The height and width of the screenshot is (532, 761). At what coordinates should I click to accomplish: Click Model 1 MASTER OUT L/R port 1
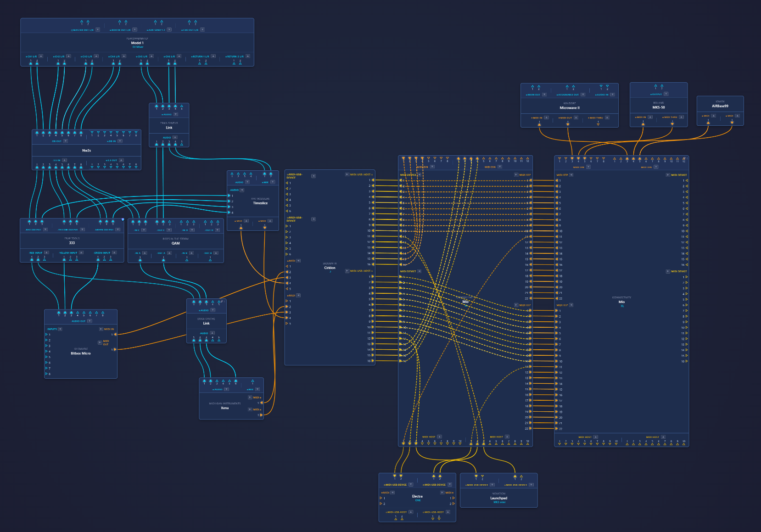click(82, 21)
